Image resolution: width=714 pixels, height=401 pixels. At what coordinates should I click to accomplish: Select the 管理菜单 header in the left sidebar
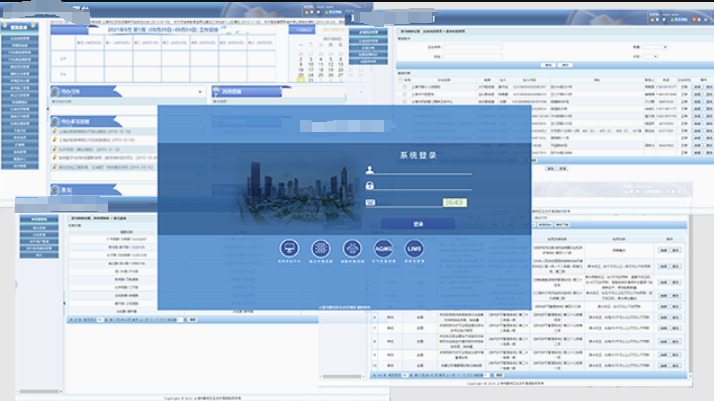(20, 28)
